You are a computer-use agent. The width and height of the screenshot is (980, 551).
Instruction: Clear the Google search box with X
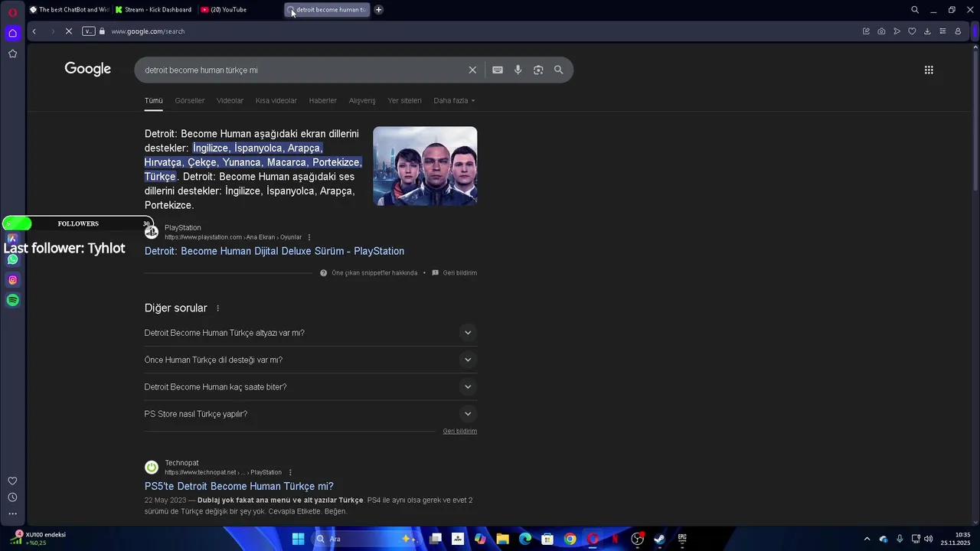[472, 70]
